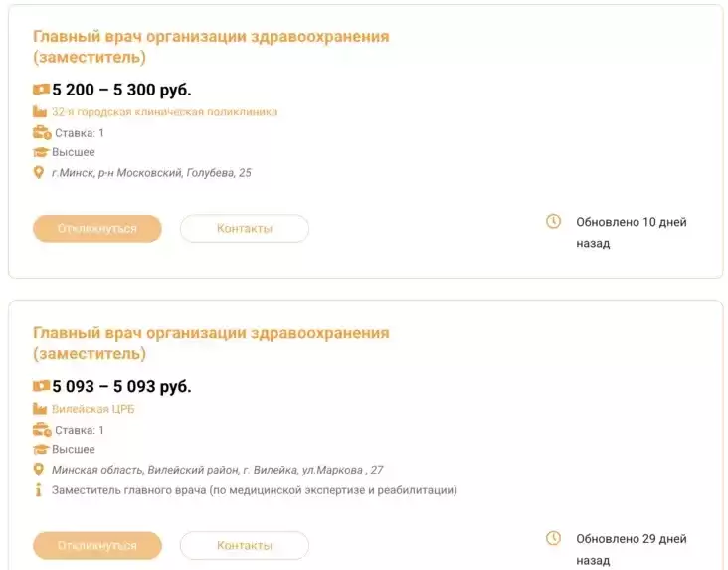Click the graduation cap icon in the Вилейка vacancy card
This screenshot has height=570, width=728.
click(41, 450)
